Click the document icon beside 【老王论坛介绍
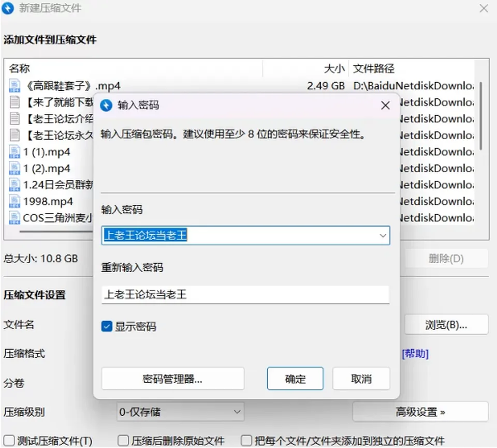Screen dimensions: 497x448 tap(14, 119)
